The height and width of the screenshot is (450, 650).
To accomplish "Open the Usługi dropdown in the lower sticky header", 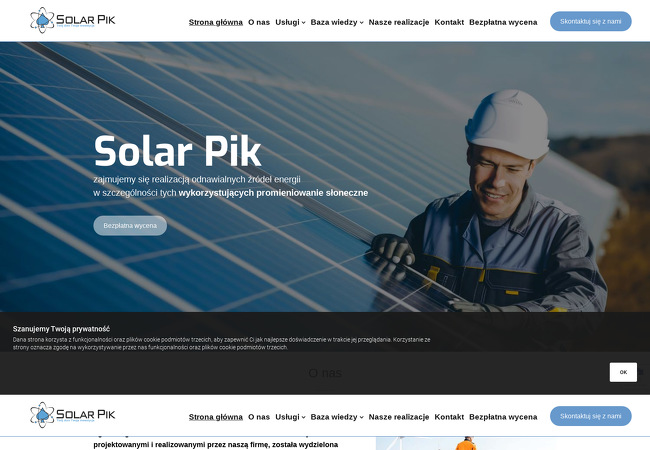I will (x=290, y=417).
